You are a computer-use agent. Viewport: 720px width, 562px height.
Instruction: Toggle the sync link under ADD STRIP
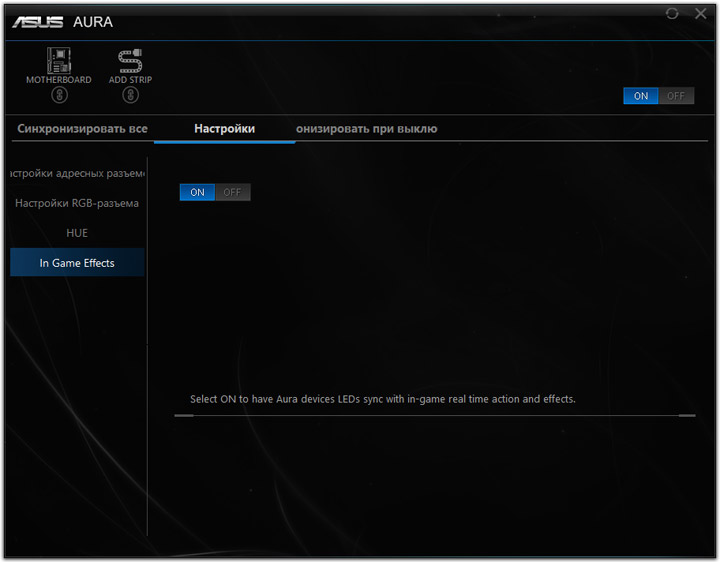point(130,95)
